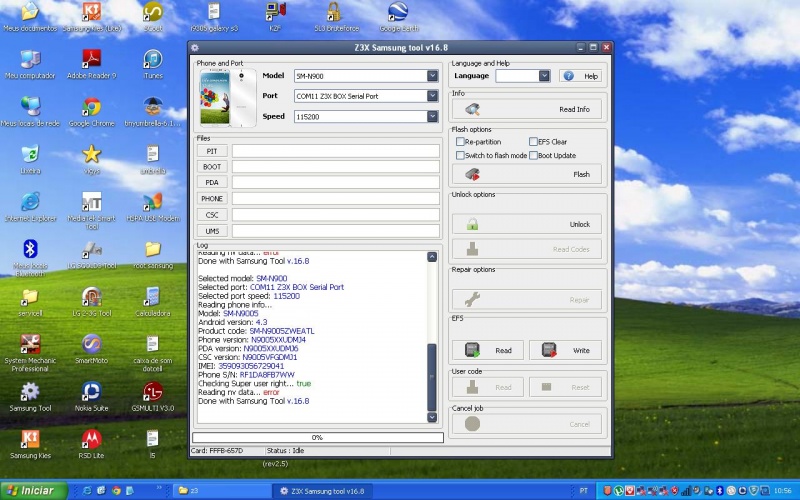Click PT language indicator in taskbar
Image resolution: width=800 pixels, height=500 pixels.
pos(584,491)
